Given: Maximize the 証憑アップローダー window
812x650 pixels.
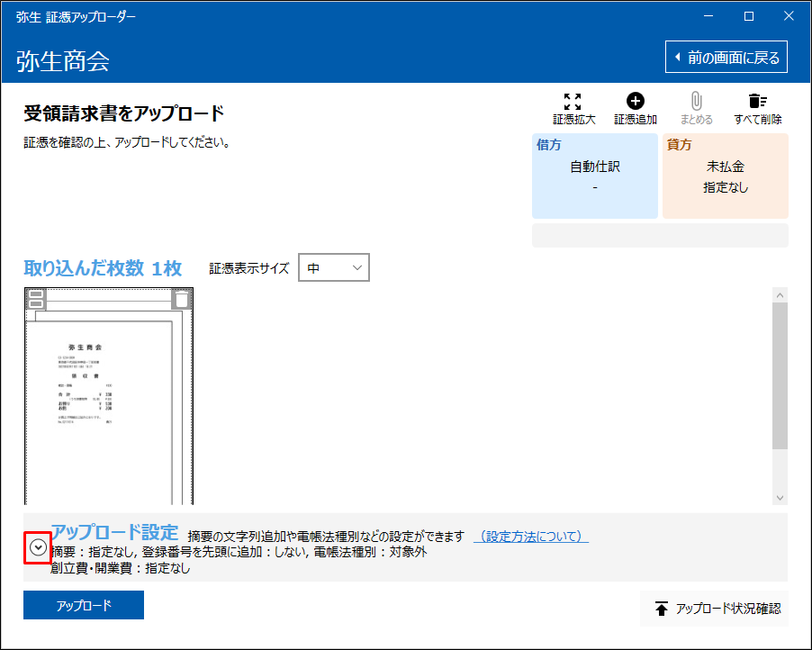Looking at the screenshot, I should coord(748,16).
